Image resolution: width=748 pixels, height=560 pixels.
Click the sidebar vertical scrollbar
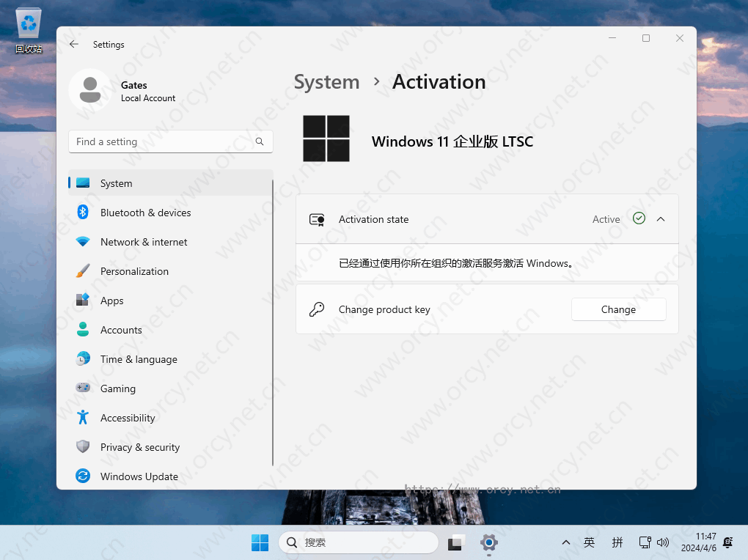273,323
